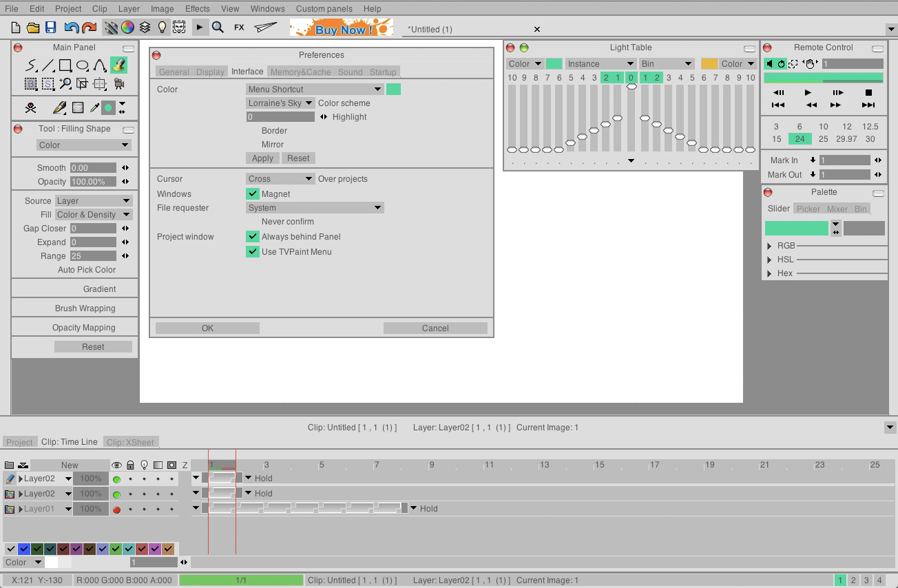
Task: Switch to the Memory&Cache tab
Action: 300,72
